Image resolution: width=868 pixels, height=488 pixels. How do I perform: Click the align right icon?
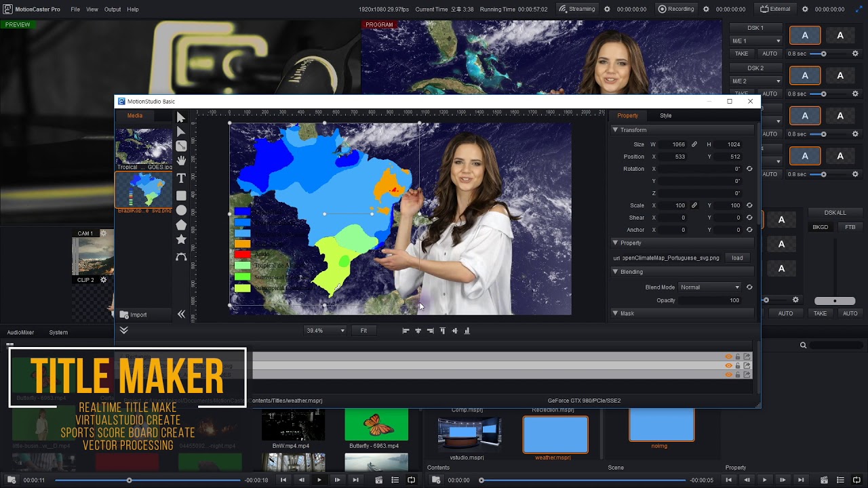point(430,331)
